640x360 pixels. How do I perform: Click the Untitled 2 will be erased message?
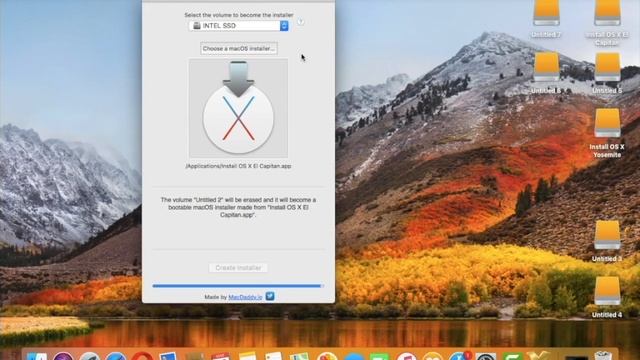pyautogui.click(x=238, y=207)
